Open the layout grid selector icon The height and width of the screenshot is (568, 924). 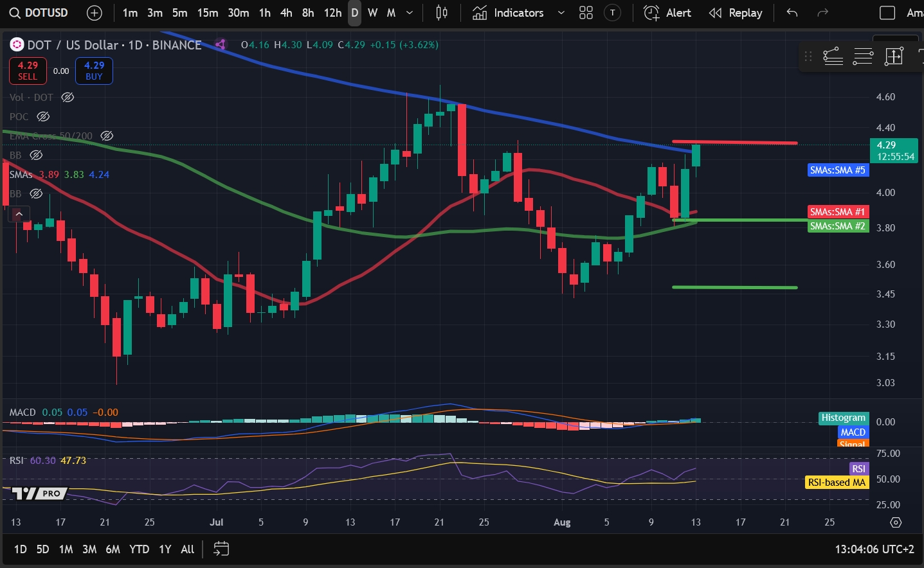[x=586, y=13]
